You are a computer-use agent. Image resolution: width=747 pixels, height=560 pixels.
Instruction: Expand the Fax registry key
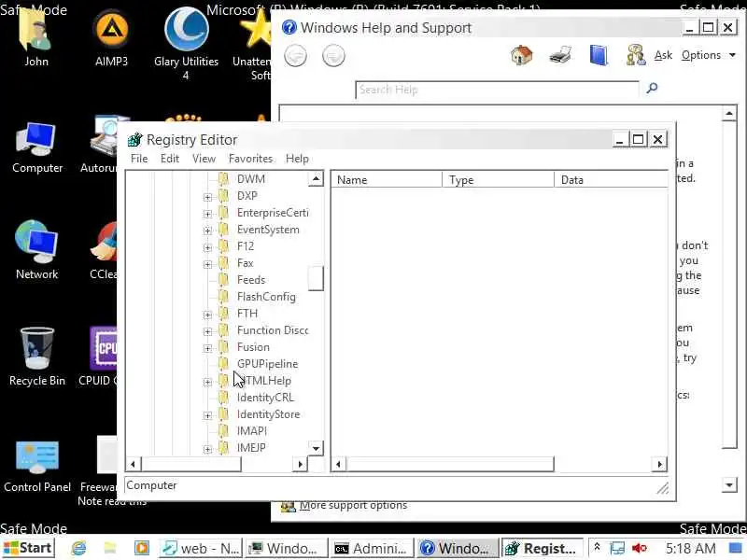[207, 264]
